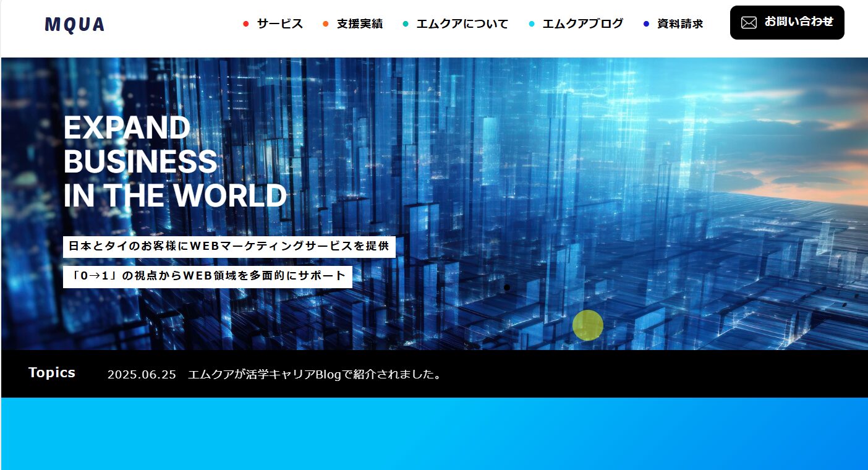Open the サービス menu item
868x470 pixels.
(x=279, y=24)
